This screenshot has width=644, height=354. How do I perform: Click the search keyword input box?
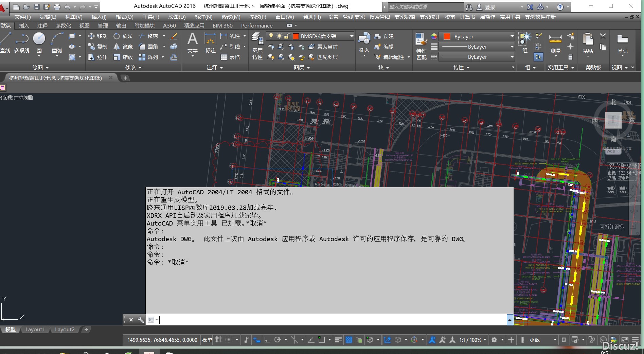click(425, 7)
